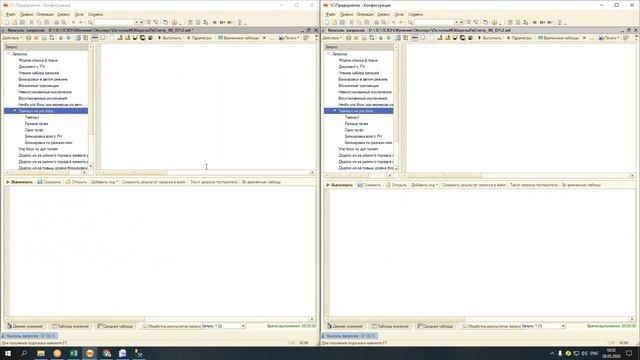Switch to Таблица значений tab in left window
The image size is (640, 360).
[x=70, y=326]
